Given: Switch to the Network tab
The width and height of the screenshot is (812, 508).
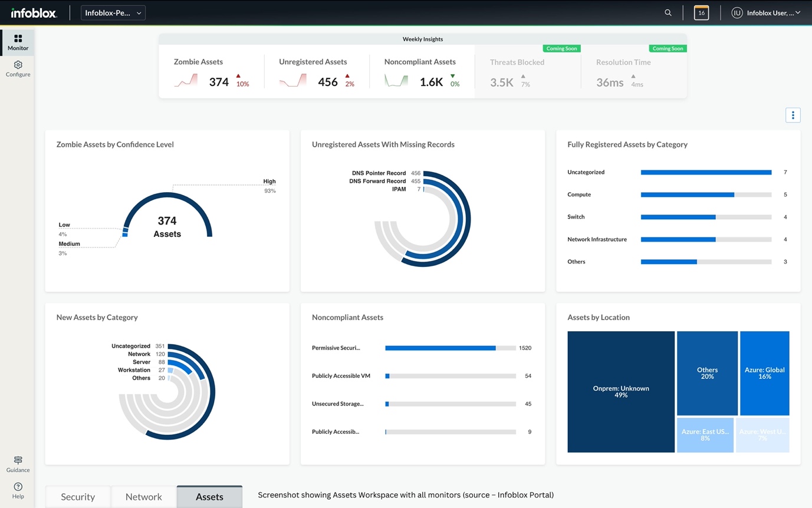Looking at the screenshot, I should pos(143,497).
